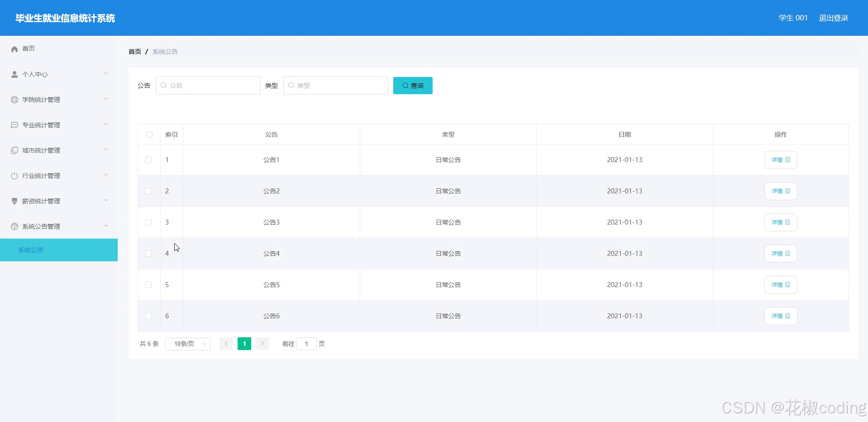The image size is (868, 422).
Task: Click the 前往 page number input
Action: 306,344
